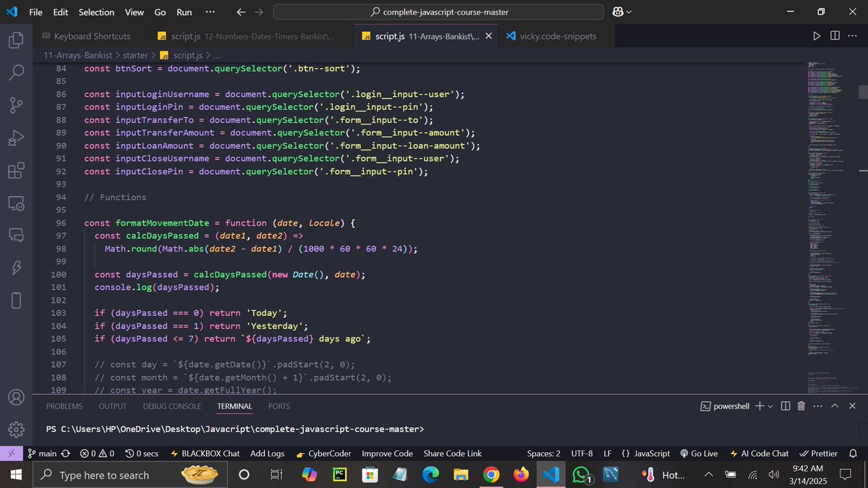Click Improve Code in status bar
Screen dimensions: 868x488
[x=387, y=453]
